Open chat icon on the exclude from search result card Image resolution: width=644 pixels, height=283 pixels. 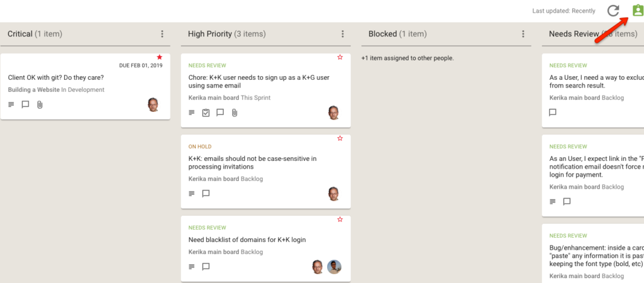tap(553, 113)
